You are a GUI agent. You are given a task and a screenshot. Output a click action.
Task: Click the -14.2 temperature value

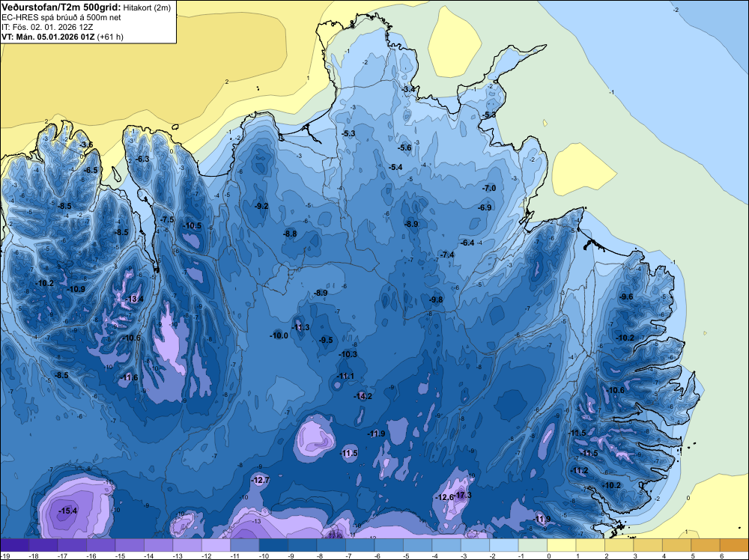point(363,396)
